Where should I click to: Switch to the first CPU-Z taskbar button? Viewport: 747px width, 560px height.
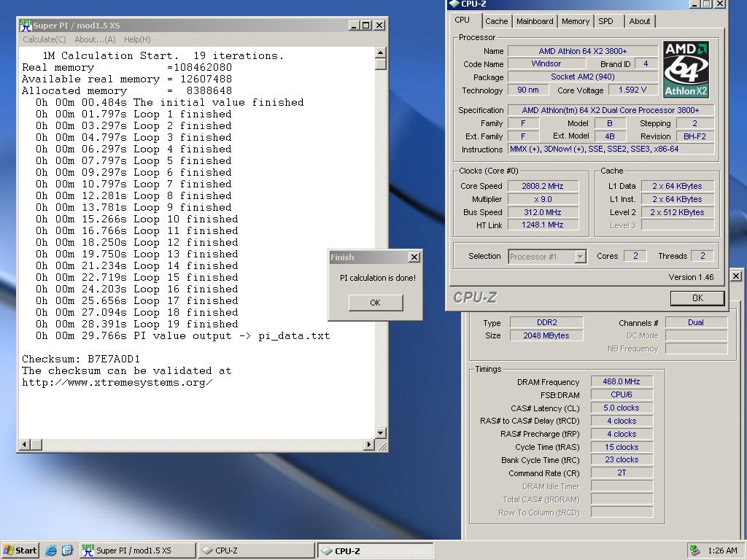point(256,551)
